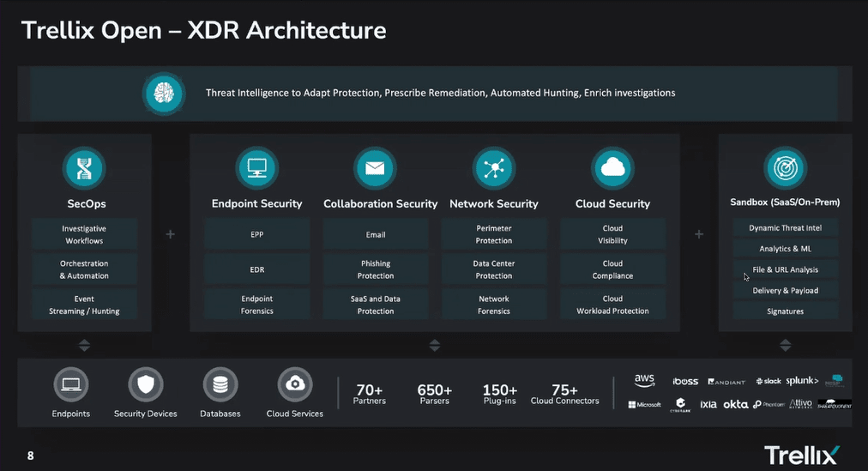Click the Sandbox radar target icon

pyautogui.click(x=785, y=167)
